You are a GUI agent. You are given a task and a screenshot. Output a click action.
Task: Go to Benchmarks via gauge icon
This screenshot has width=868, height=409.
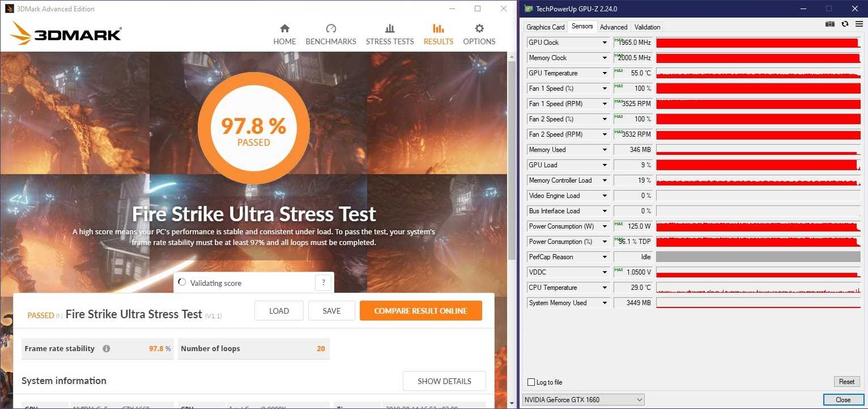point(331,29)
